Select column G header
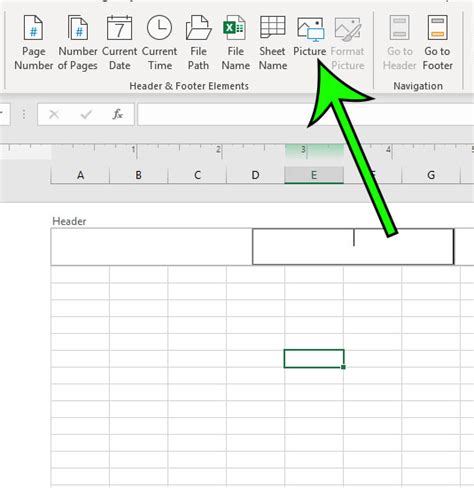The image size is (474, 488). 431,175
